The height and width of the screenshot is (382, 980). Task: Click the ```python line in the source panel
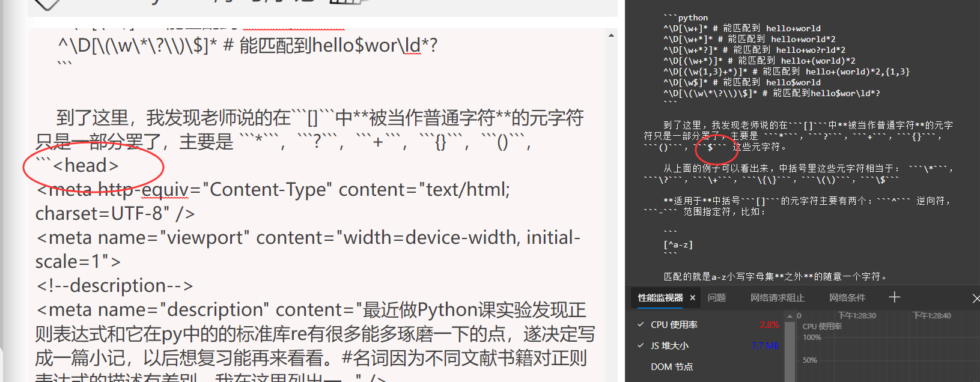[686, 17]
